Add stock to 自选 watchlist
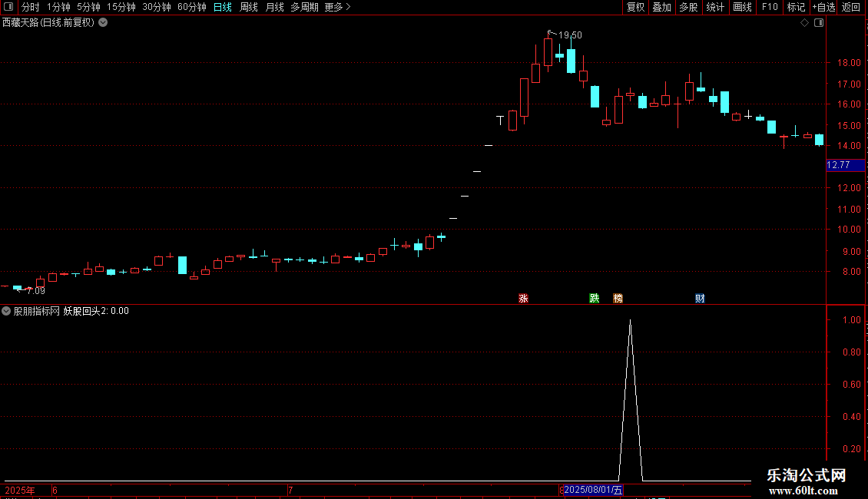The width and height of the screenshot is (868, 499). 823,7
